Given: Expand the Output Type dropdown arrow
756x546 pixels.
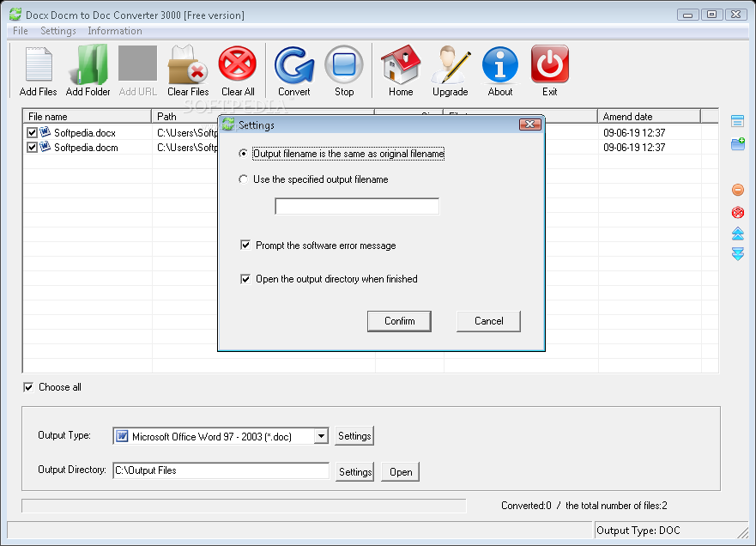Looking at the screenshot, I should (x=321, y=436).
